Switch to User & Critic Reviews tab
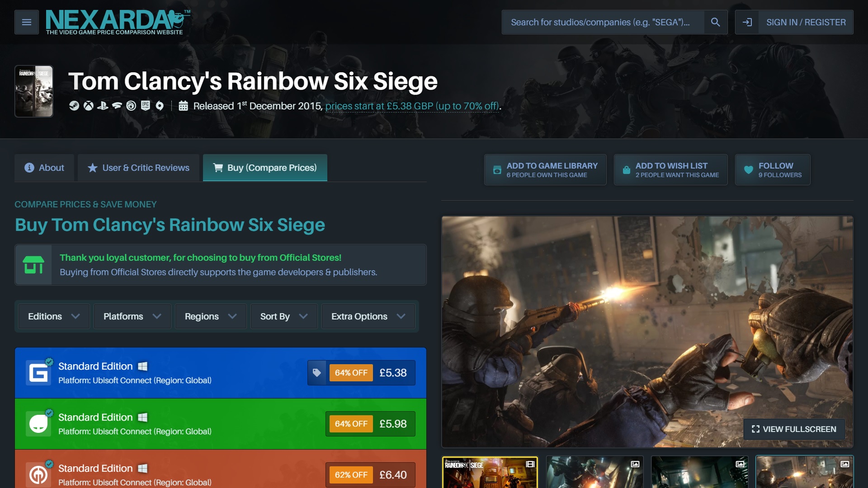Screen dimensions: 868x488 click(x=138, y=168)
